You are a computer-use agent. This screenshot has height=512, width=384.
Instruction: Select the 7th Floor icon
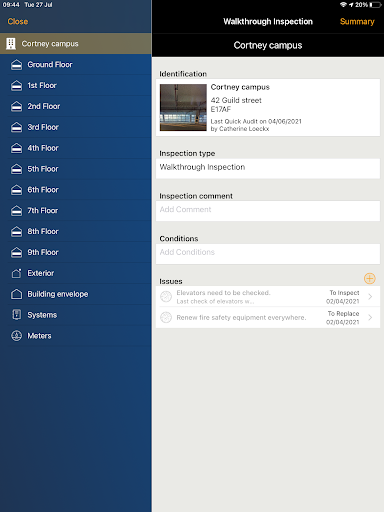coord(16,211)
